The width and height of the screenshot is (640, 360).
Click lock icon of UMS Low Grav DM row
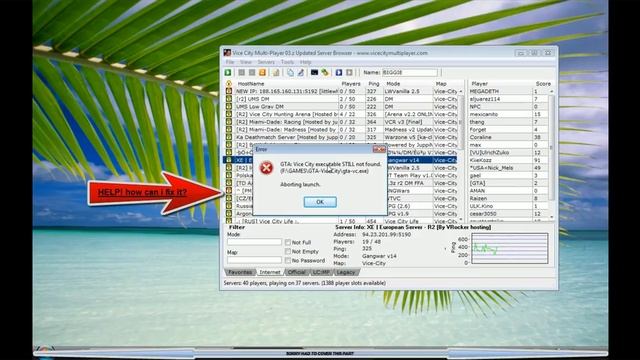[229, 107]
